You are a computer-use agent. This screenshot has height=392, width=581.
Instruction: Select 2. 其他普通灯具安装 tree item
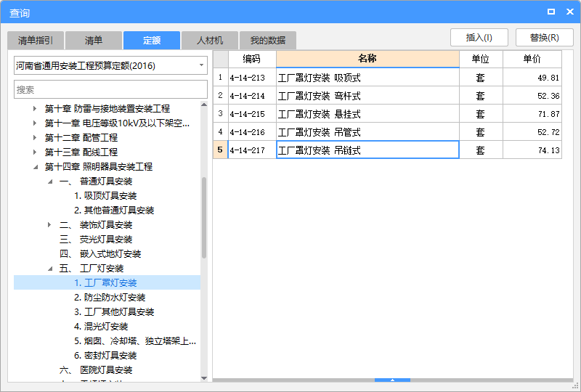[114, 210]
